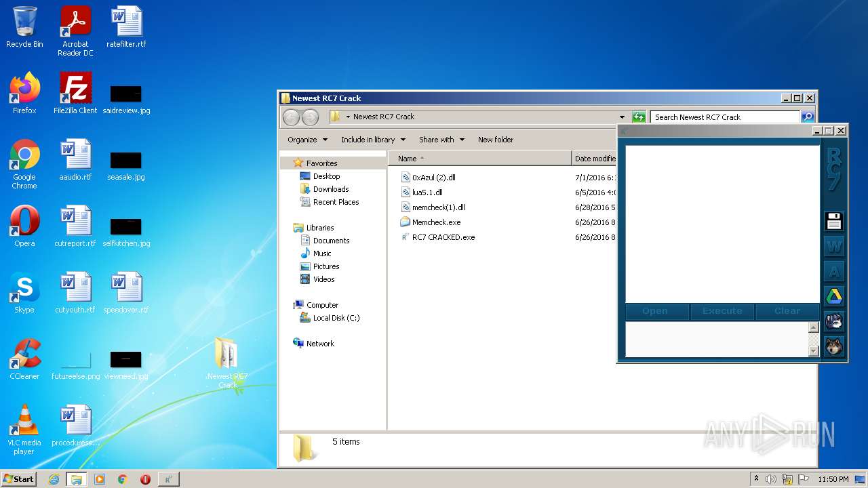
Task: Select the VLC media player desktop icon
Action: click(24, 430)
